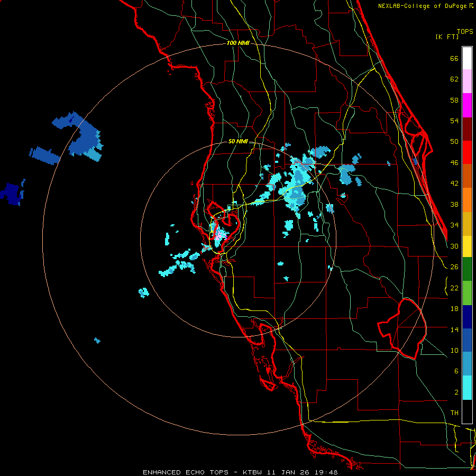Click the gold legend swatch

point(467,224)
